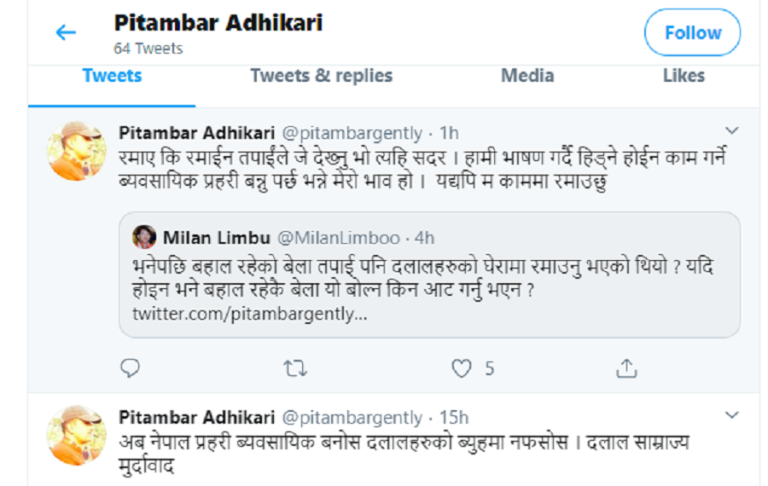Screen dimensions: 768x486
Task: Open the 15h timestamp of second tweet
Action: 453,416
